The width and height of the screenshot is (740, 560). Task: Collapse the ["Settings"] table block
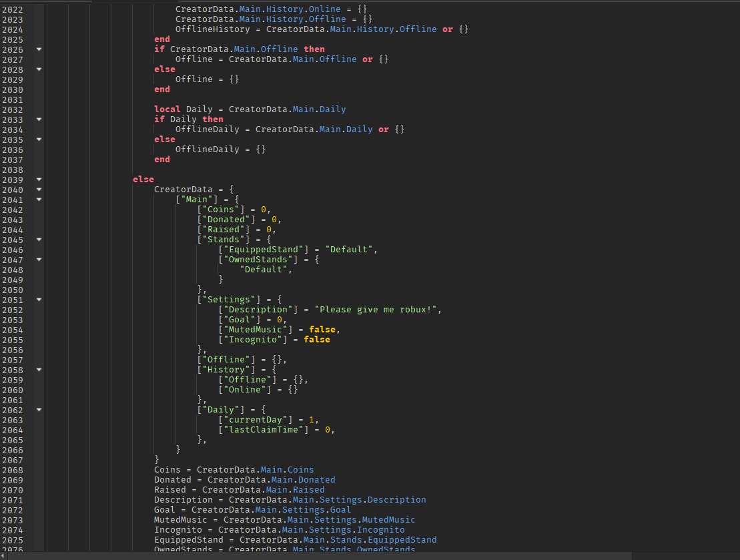[x=39, y=300]
